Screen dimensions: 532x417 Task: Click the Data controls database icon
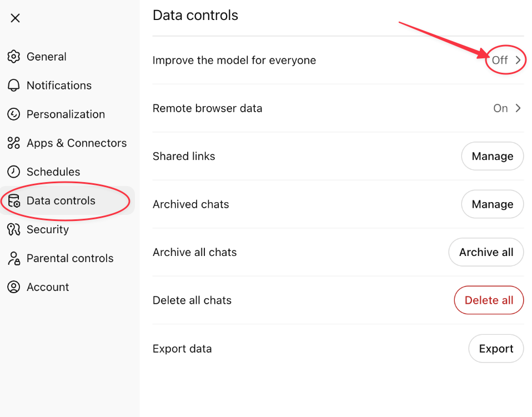click(13, 201)
